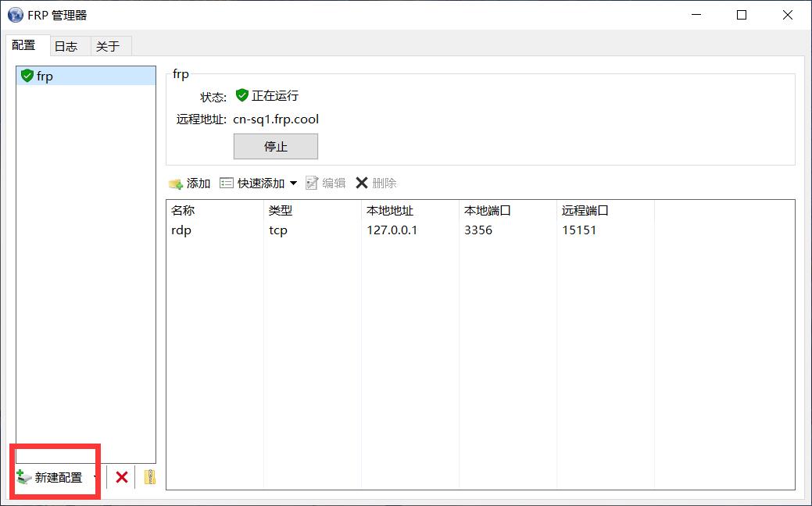Click the FRP 管理器 title bar app icon
This screenshot has width=812, height=506.
pos(16,15)
